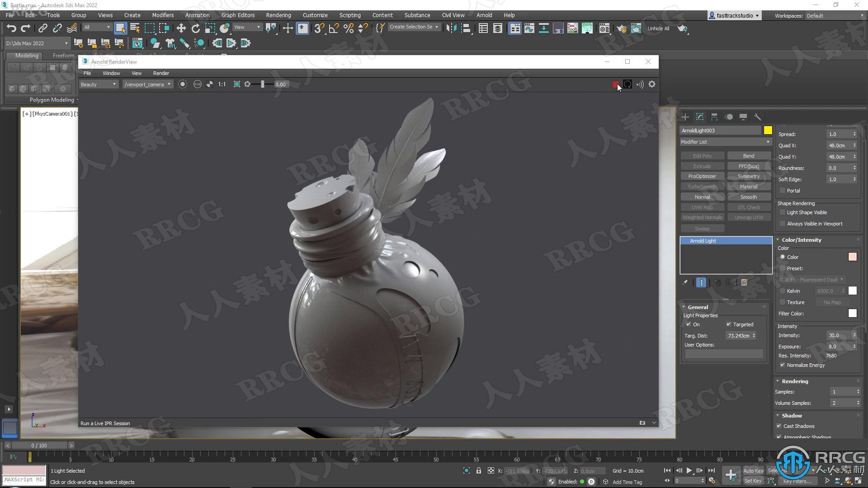This screenshot has width=868, height=488.
Task: Toggle the light On checkbox
Action: click(x=688, y=324)
